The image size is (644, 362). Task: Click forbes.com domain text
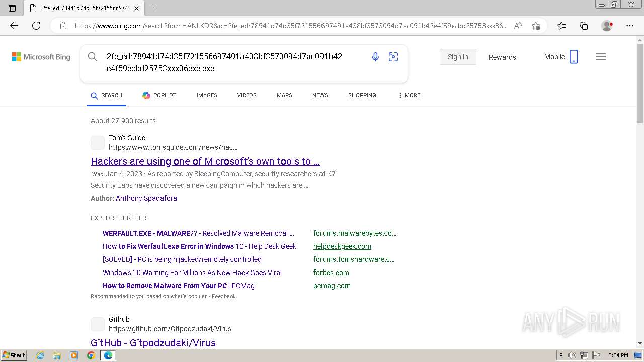pyautogui.click(x=331, y=273)
